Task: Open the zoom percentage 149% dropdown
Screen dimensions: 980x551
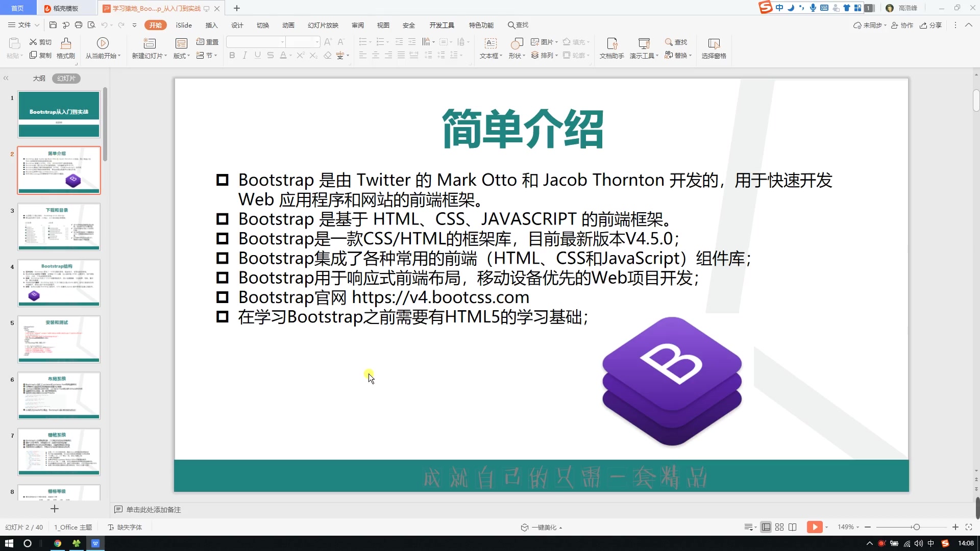Action: click(x=848, y=527)
